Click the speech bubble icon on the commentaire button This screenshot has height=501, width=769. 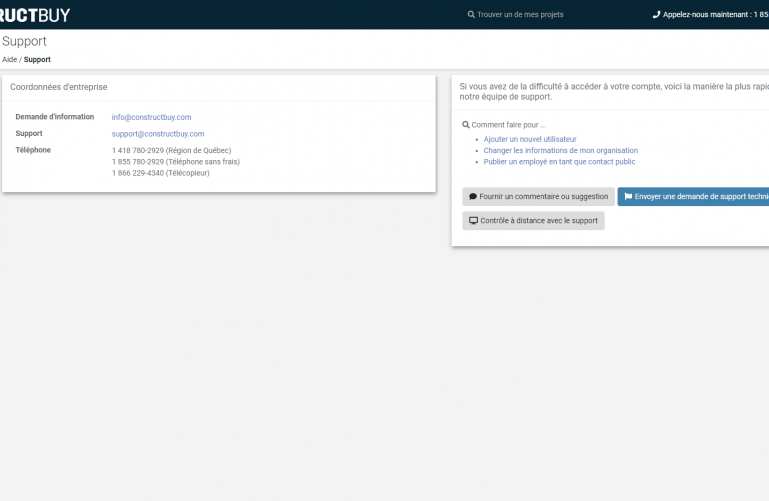(473, 197)
